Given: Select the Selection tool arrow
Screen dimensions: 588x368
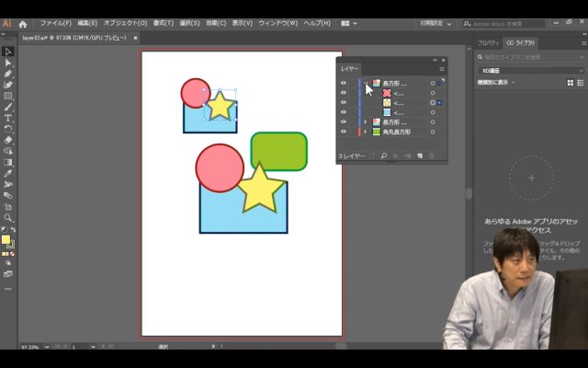Looking at the screenshot, I should pyautogui.click(x=8, y=52).
